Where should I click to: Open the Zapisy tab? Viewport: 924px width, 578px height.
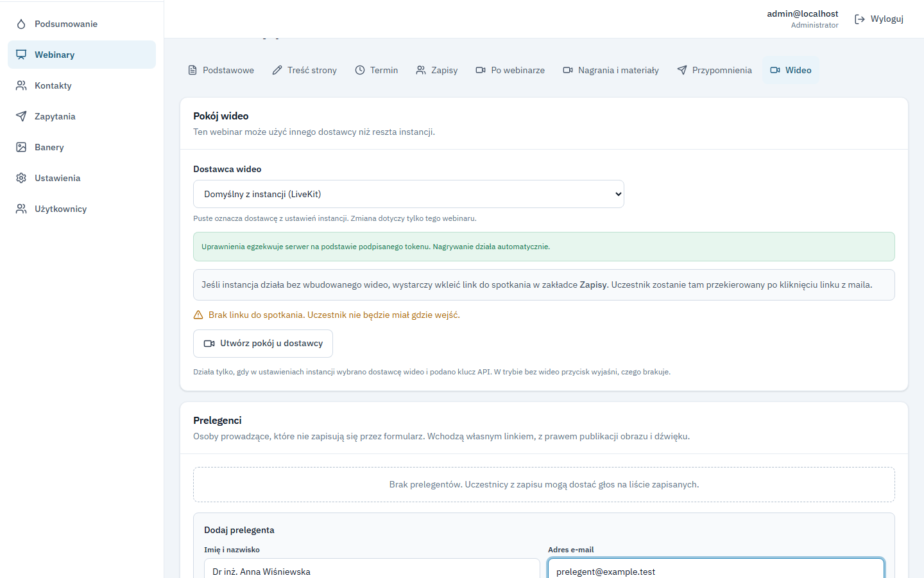[x=437, y=70]
